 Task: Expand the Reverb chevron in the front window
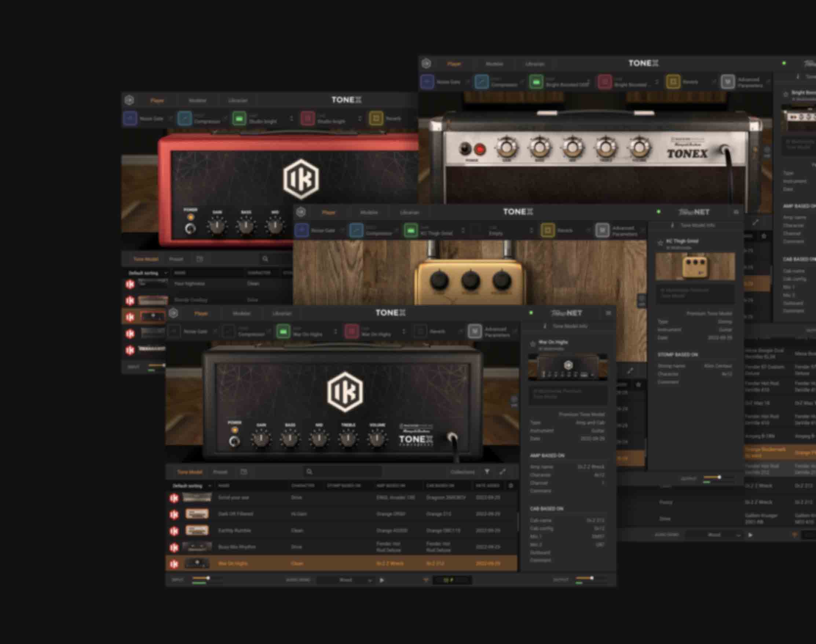coord(460,332)
